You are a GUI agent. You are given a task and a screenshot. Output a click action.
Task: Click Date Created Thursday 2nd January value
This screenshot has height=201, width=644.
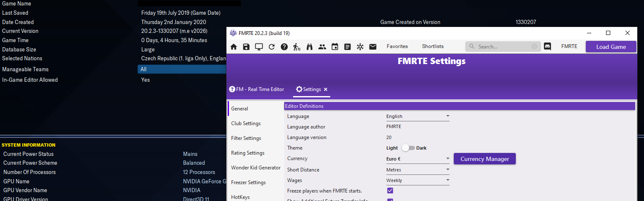point(174,22)
